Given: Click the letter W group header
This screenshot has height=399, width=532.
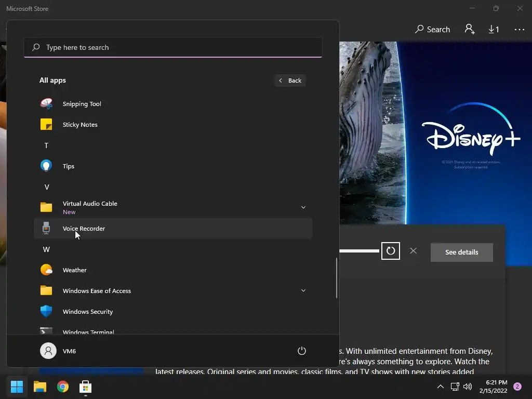Looking at the screenshot, I should [x=46, y=249].
